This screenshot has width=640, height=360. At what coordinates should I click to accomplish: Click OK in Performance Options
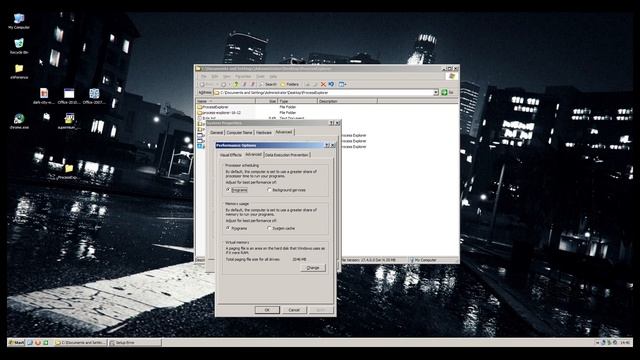(x=267, y=310)
